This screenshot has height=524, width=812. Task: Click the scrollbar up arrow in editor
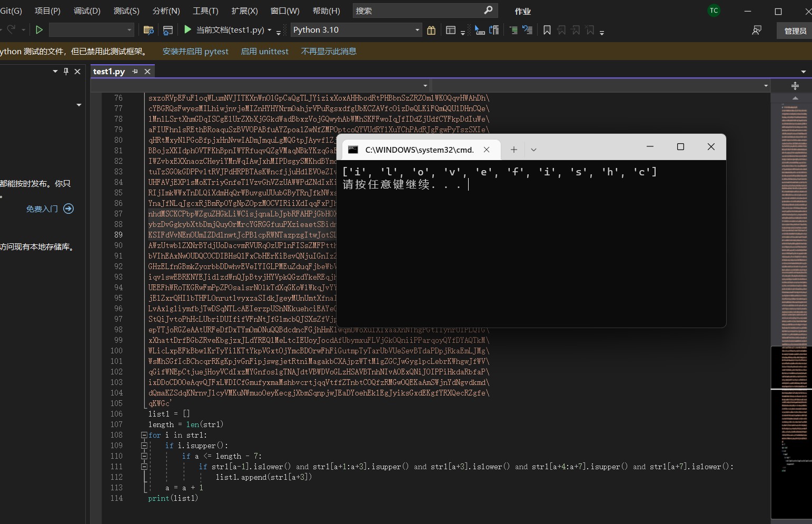click(x=795, y=98)
